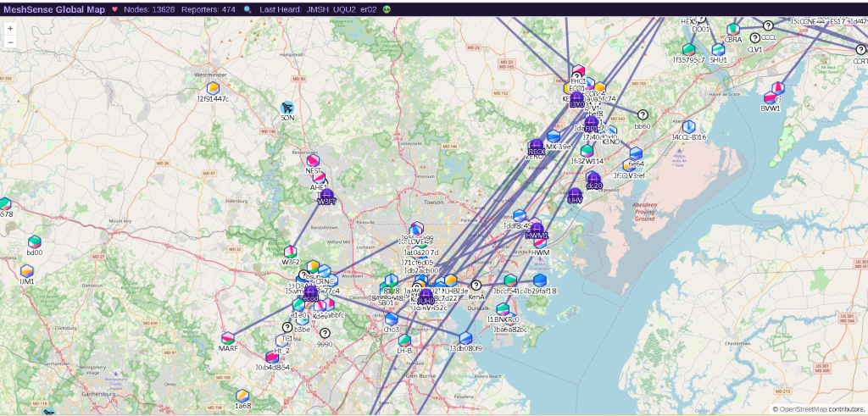Image resolution: width=868 pixels, height=416 pixels.
Task: Select last heard node JMSH
Action: click(318, 9)
